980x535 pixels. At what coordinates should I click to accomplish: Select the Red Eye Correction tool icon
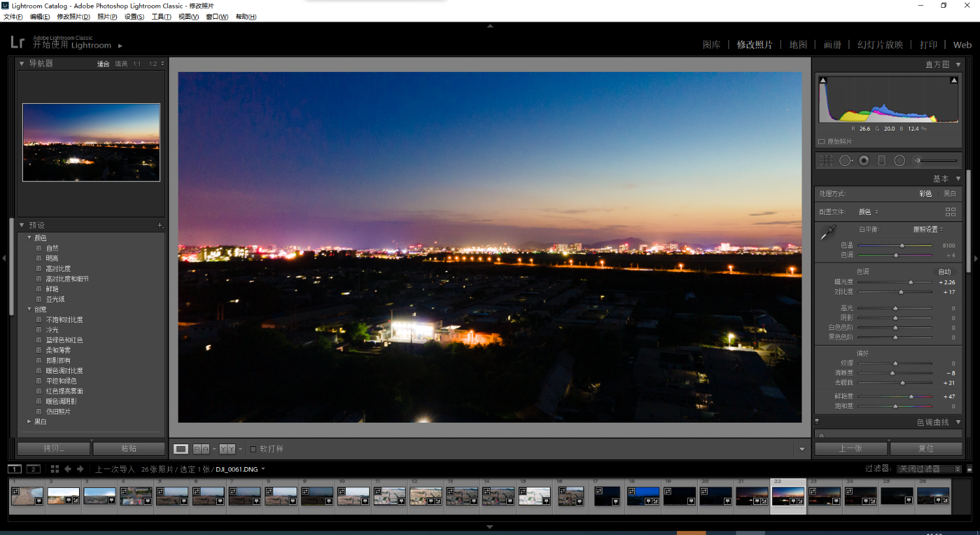pos(864,161)
